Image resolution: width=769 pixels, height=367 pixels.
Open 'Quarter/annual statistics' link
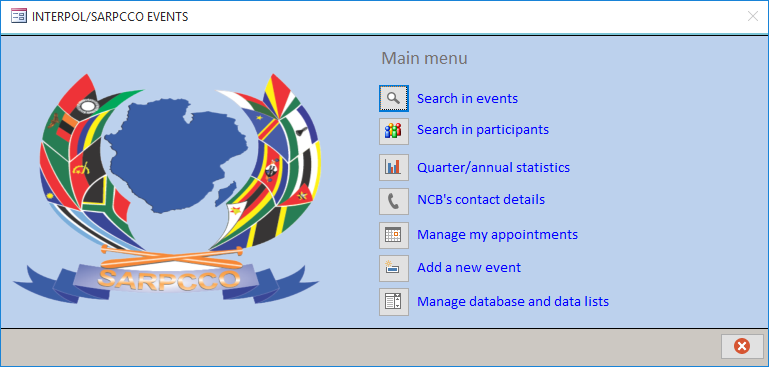click(493, 168)
